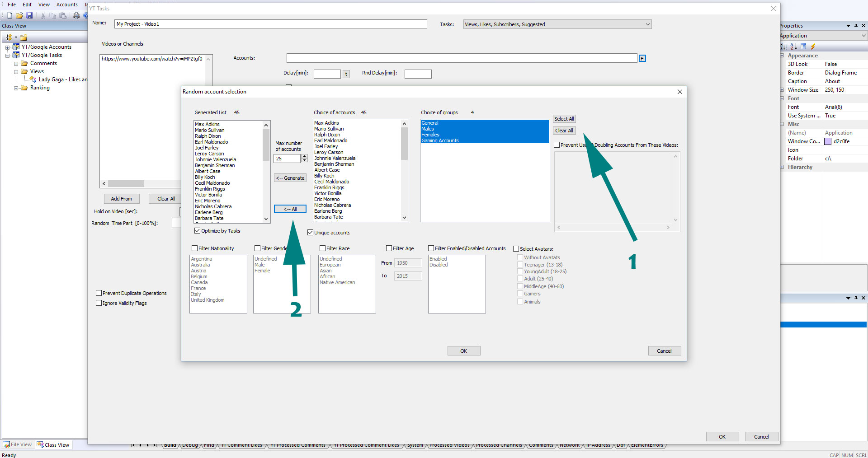The height and width of the screenshot is (458, 868).
Task: Open the Accounts menu
Action: pos(67,5)
